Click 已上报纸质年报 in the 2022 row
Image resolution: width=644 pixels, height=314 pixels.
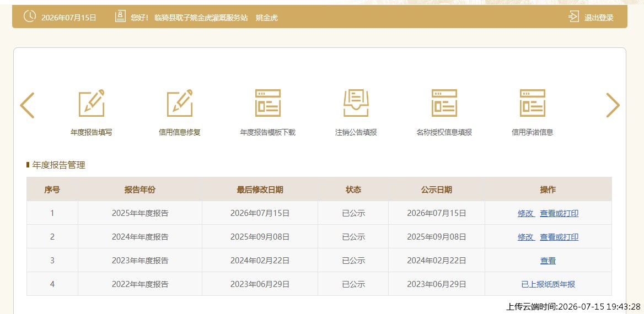(548, 284)
